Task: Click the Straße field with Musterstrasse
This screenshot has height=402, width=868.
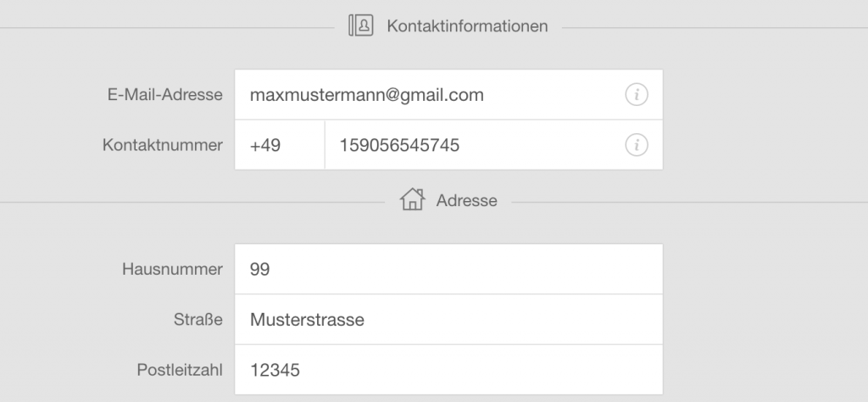Action: click(x=448, y=320)
